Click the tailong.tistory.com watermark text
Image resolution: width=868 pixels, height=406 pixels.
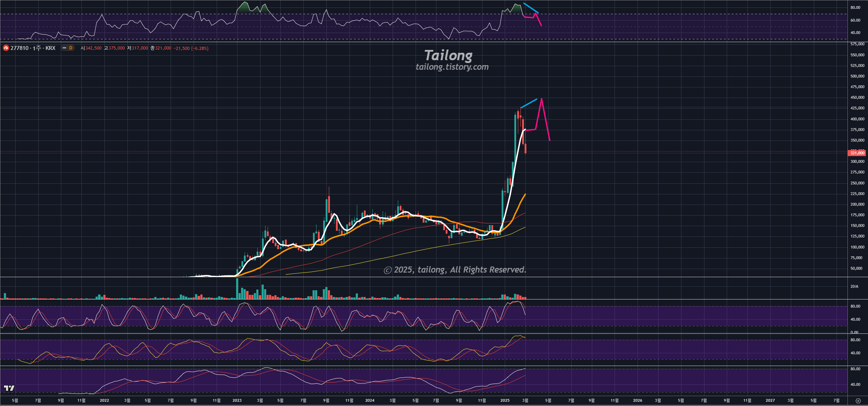(x=452, y=67)
